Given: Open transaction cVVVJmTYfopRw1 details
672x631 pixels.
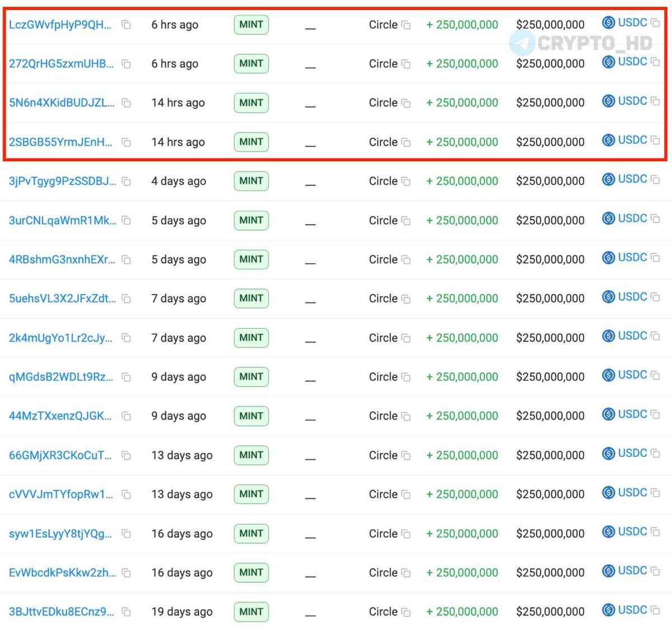Looking at the screenshot, I should 61,494.
